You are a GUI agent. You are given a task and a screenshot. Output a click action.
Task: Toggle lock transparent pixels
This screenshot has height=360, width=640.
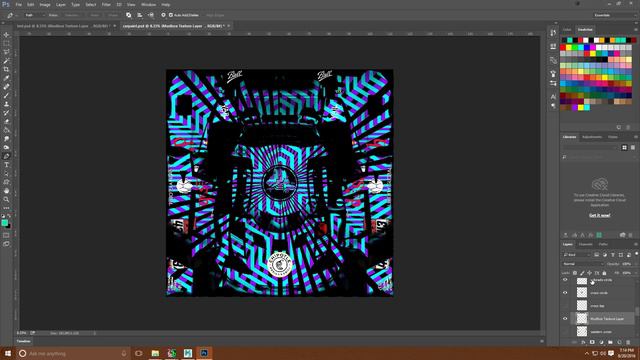(x=575, y=273)
